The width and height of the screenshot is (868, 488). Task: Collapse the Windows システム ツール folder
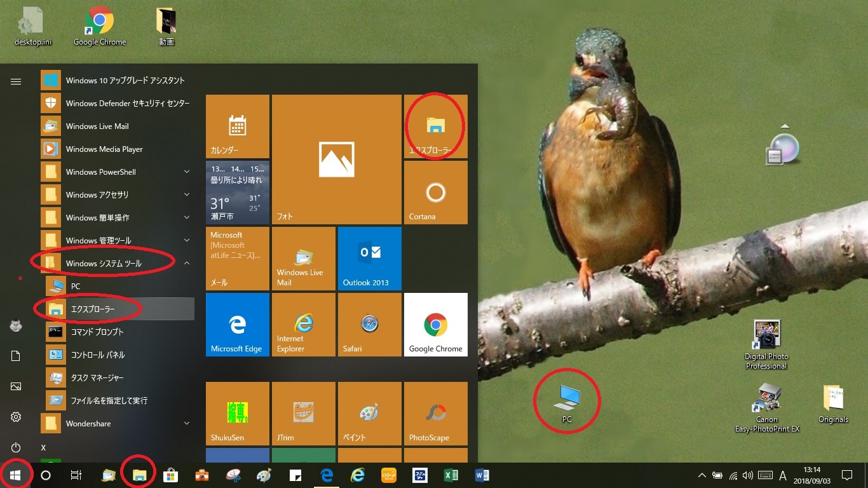tap(118, 263)
